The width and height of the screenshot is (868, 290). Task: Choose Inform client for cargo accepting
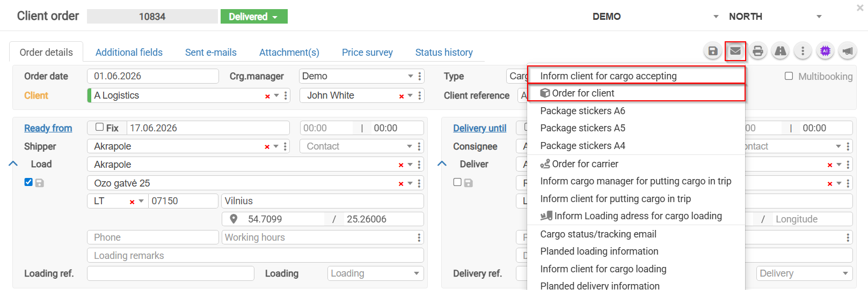[x=637, y=76]
